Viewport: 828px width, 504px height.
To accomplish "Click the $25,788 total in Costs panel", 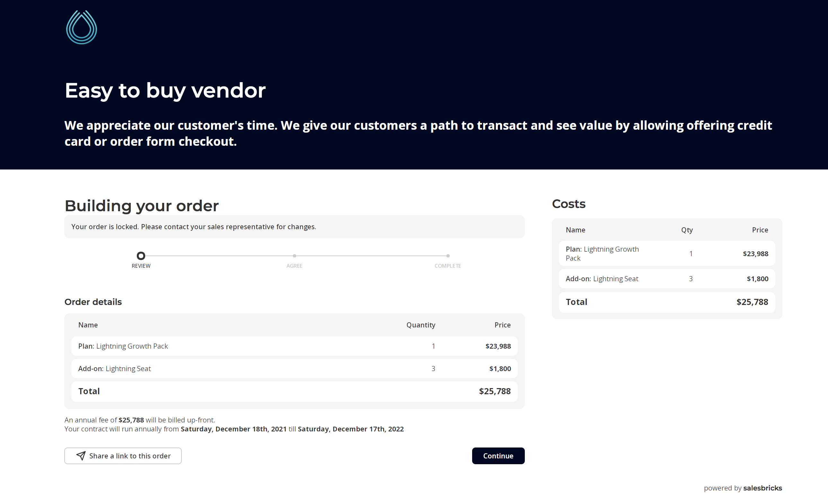I will [x=752, y=302].
